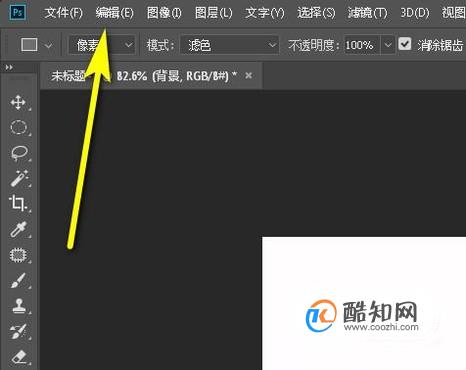The image size is (466, 370).
Task: Select the Elliptical Marquee tool
Action: pyautogui.click(x=19, y=127)
